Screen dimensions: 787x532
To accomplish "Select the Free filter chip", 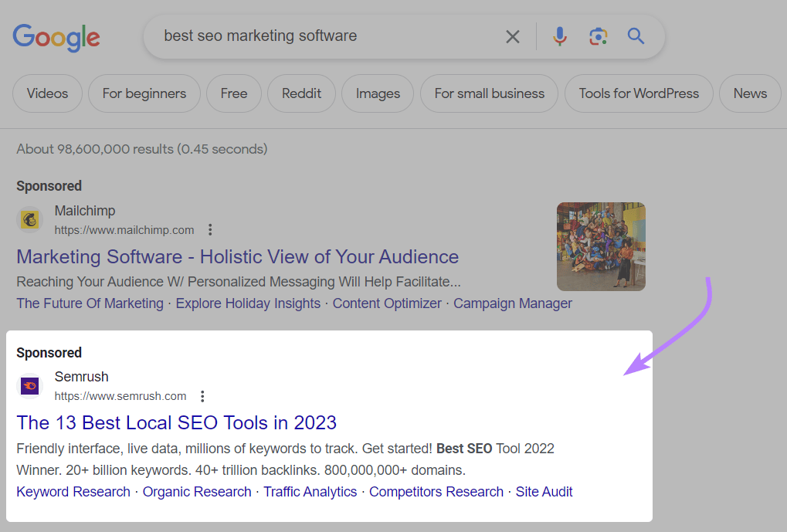I will coord(233,93).
